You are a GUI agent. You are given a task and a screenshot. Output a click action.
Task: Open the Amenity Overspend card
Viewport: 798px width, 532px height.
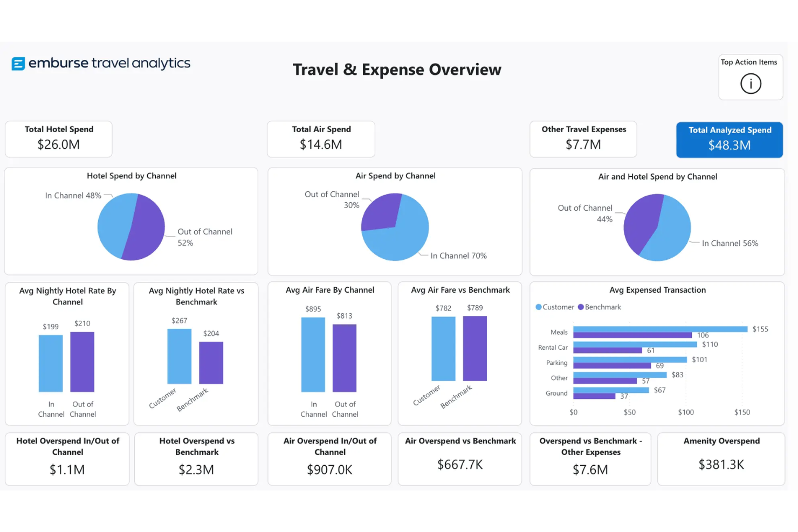pyautogui.click(x=721, y=459)
